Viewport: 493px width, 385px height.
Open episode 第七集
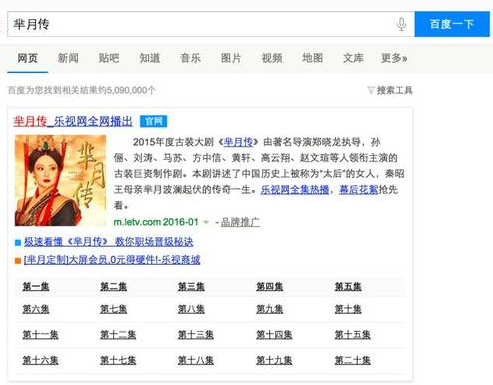pyautogui.click(x=113, y=309)
